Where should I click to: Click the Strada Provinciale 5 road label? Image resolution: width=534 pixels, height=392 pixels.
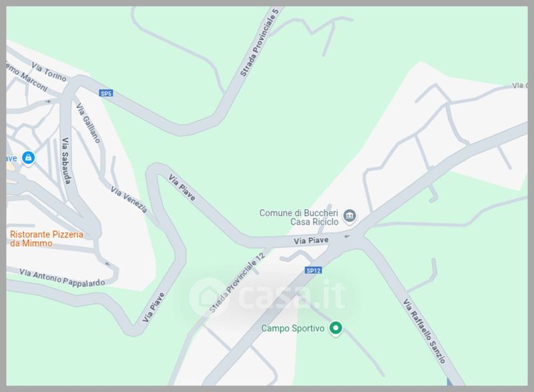click(260, 43)
